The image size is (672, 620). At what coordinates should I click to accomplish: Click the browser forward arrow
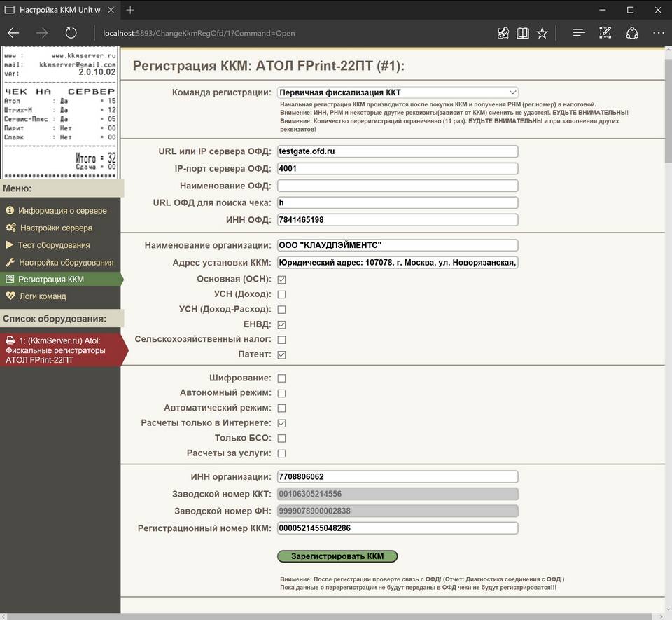(x=42, y=33)
